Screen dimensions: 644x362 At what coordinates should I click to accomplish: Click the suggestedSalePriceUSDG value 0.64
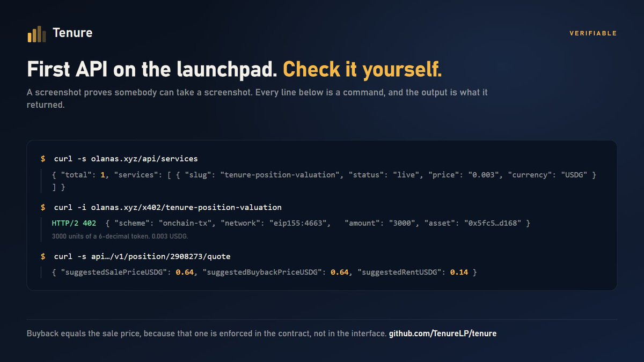pos(184,272)
